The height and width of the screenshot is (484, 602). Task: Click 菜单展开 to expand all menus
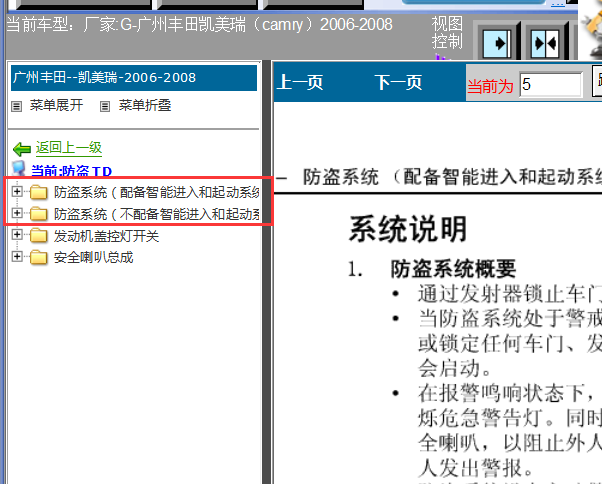pos(56,105)
